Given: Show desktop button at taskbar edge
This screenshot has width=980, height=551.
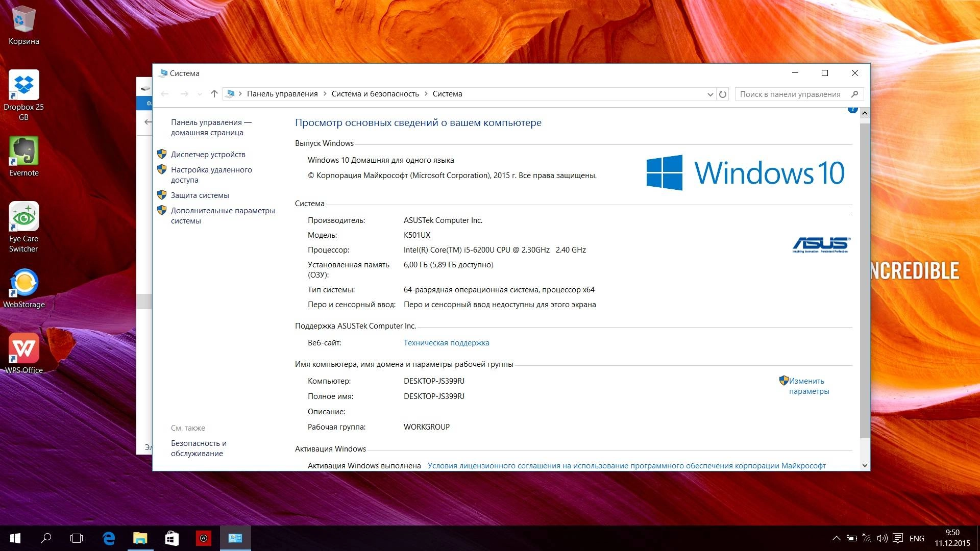Looking at the screenshot, I should [978, 538].
